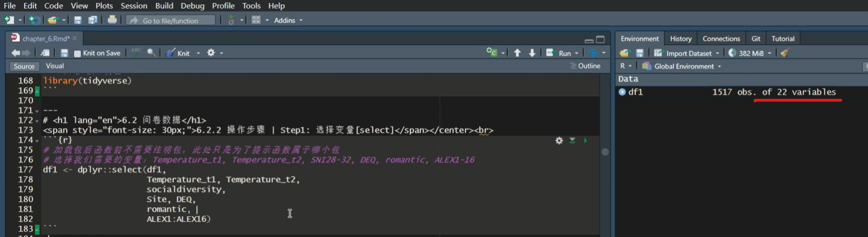Open document options gear in the editor toolbar
This screenshot has width=868, height=237.
tap(211, 52)
